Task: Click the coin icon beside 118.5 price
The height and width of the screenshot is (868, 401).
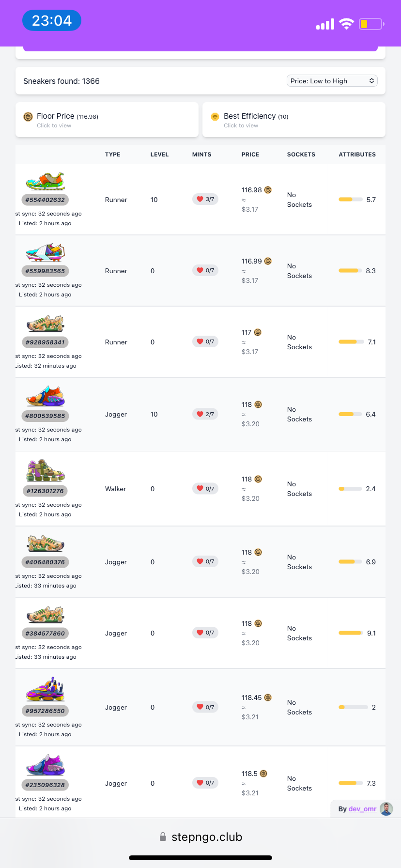Action: [264, 774]
